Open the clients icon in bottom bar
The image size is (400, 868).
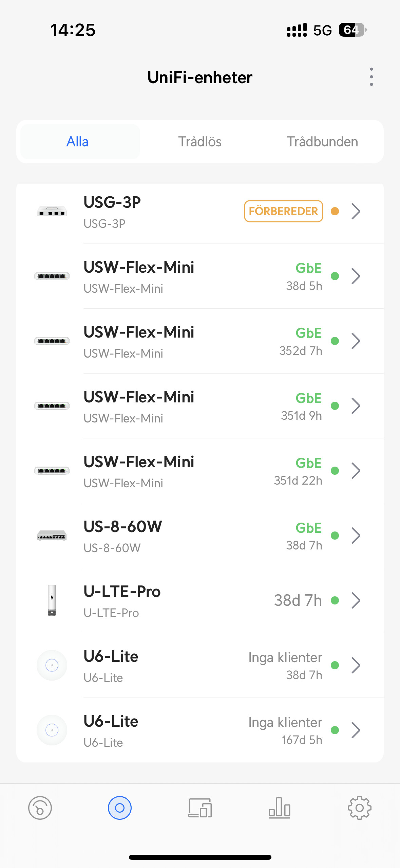200,808
